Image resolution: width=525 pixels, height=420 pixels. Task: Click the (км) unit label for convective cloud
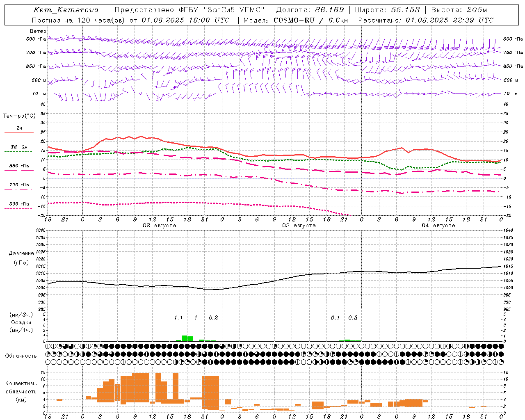pos(21,399)
